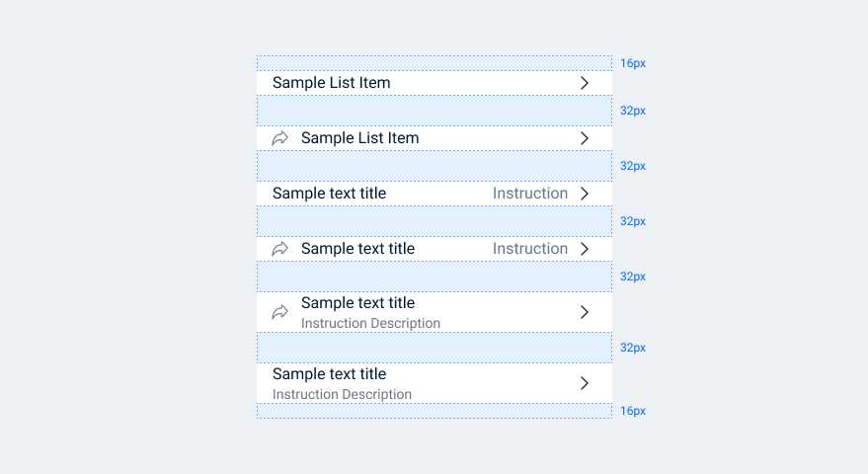Screen dimensions: 868x474
Task: Click 'Sample text title' above description in share-icon row
Action: click(x=357, y=303)
